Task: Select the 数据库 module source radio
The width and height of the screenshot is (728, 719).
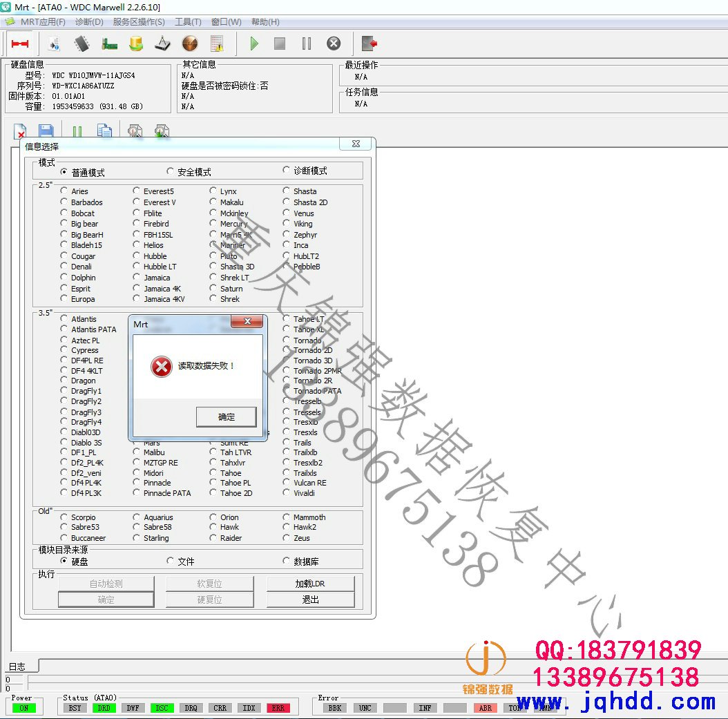Action: [x=286, y=562]
